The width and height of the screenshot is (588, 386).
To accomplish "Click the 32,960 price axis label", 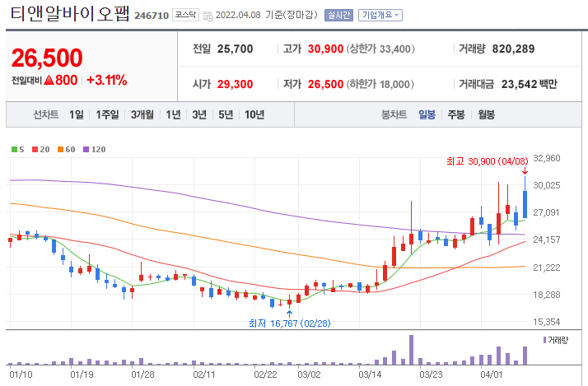I will click(x=547, y=158).
